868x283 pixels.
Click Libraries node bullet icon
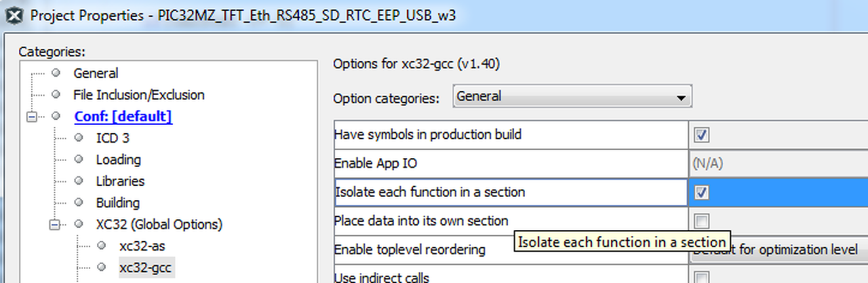[79, 181]
